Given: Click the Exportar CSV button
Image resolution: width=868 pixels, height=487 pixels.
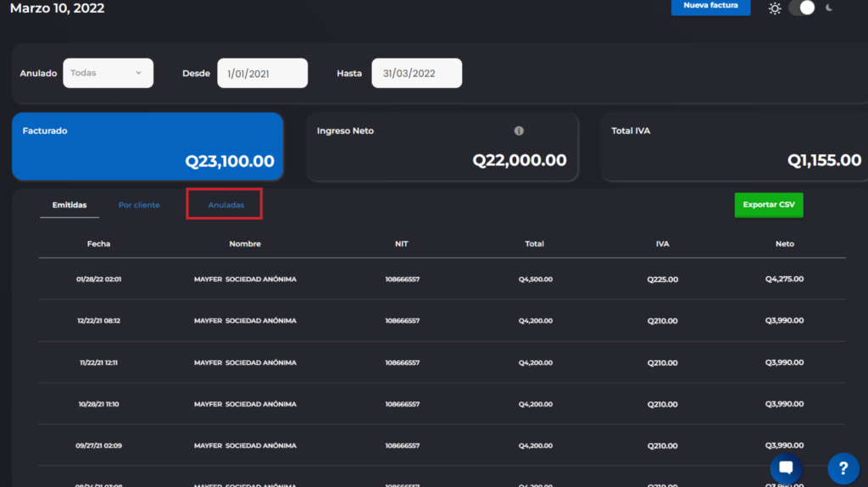Looking at the screenshot, I should coord(768,205).
